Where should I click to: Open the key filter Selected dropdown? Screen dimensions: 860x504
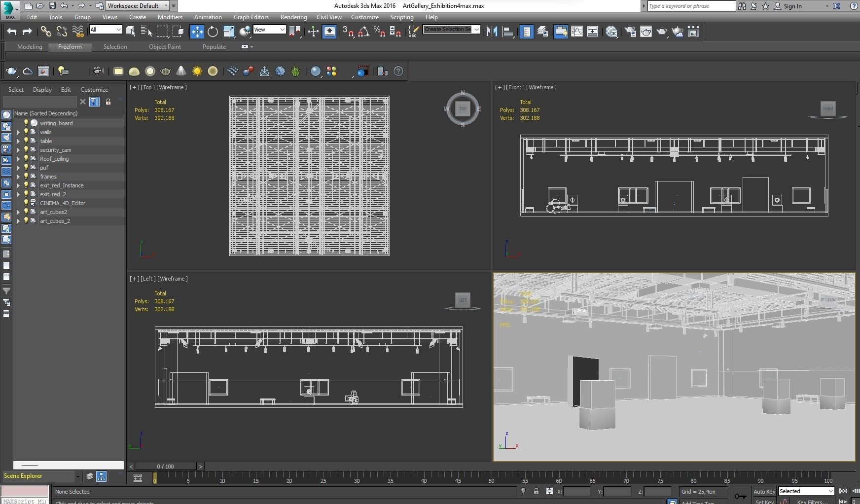click(x=806, y=491)
